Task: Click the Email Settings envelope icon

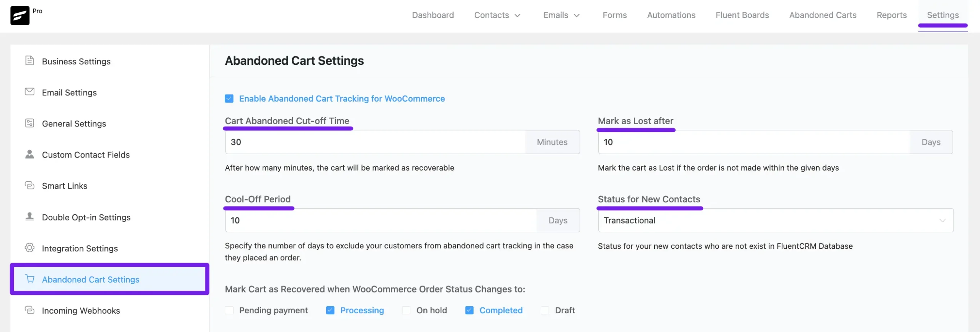Action: 29,92
